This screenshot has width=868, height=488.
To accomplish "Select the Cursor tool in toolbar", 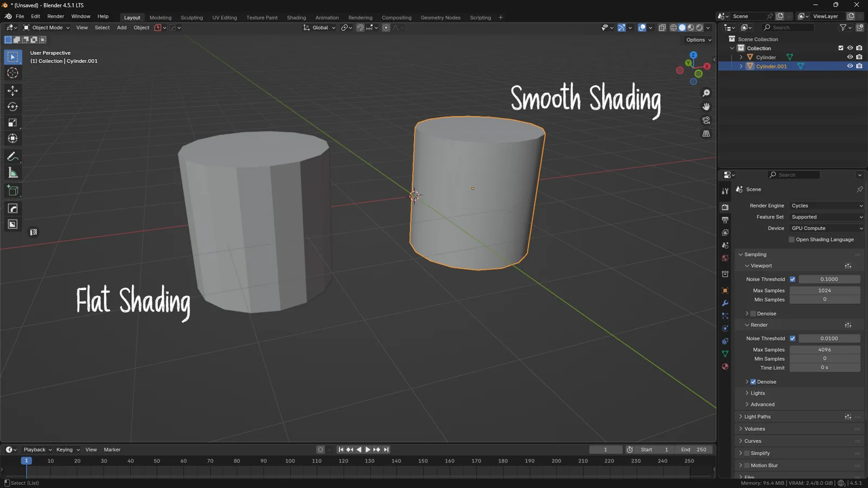I will [x=12, y=73].
